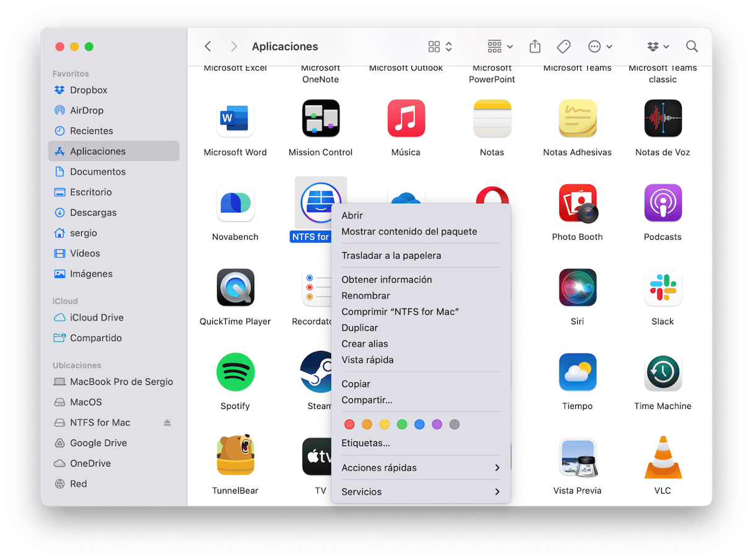This screenshot has width=753, height=560.
Task: Select the Time Machine app icon
Action: pyautogui.click(x=663, y=373)
